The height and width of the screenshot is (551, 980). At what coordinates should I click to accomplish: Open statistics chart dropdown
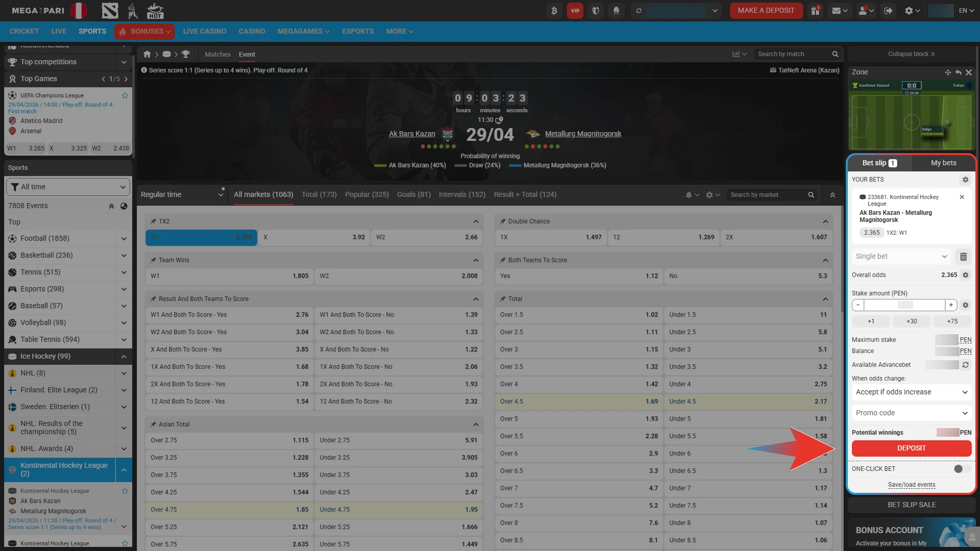coord(739,54)
